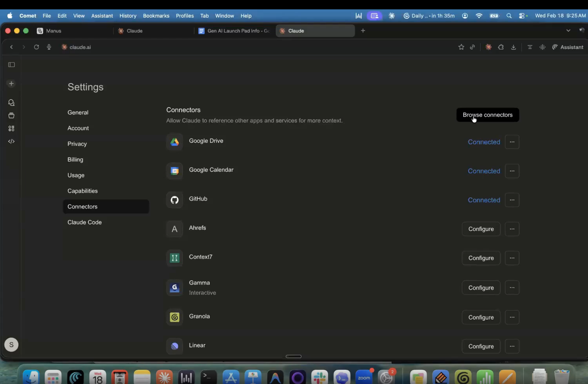Click the downloads icon in toolbar
The height and width of the screenshot is (384, 588).
(x=514, y=47)
